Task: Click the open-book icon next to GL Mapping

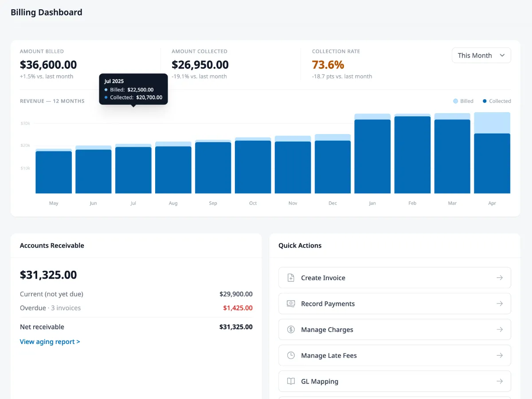Action: (290, 381)
